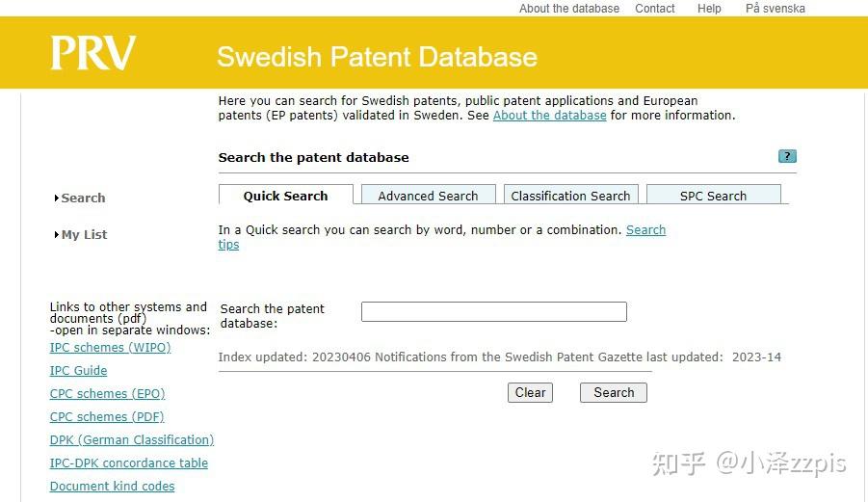
Task: Open the SPC Search tab
Action: click(713, 196)
